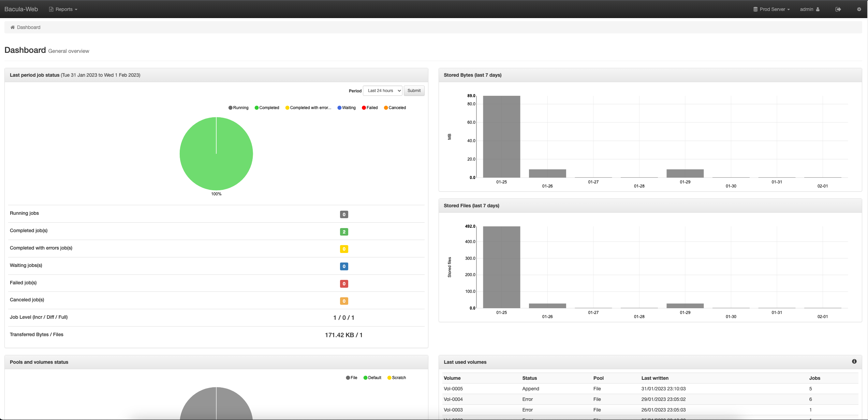The width and height of the screenshot is (868, 420).
Task: Open the settings gear icon
Action: (859, 9)
